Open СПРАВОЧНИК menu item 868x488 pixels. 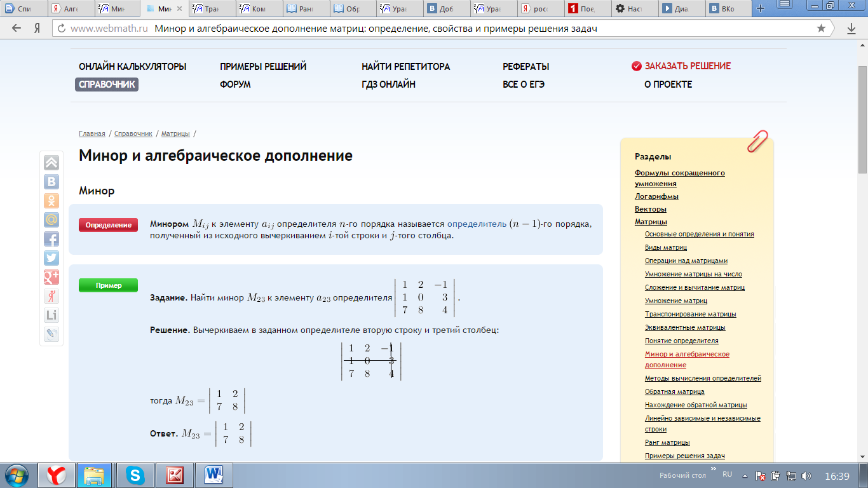point(107,85)
